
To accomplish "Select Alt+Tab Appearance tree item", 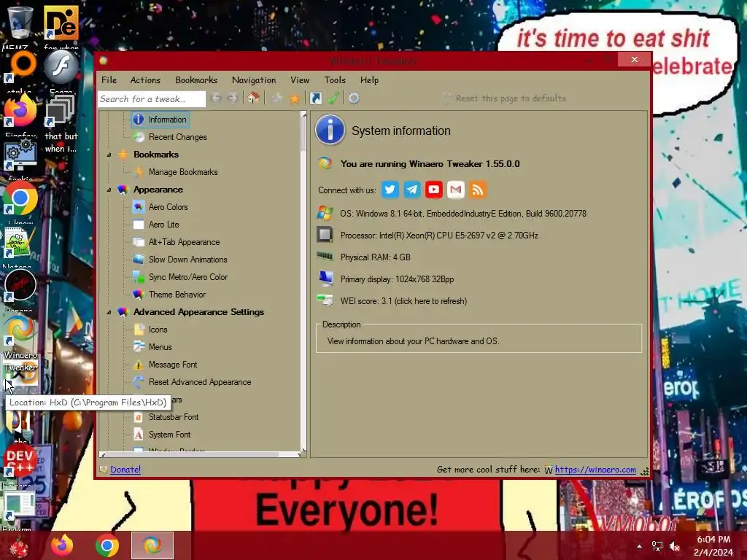I will (185, 242).
